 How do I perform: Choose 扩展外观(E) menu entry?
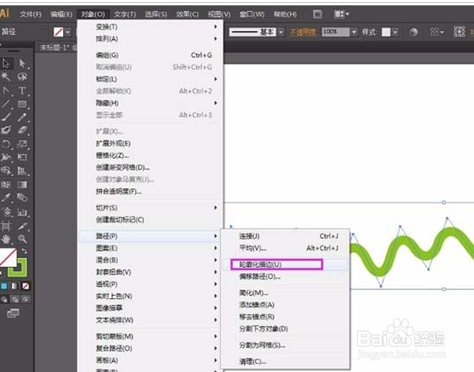coord(151,143)
